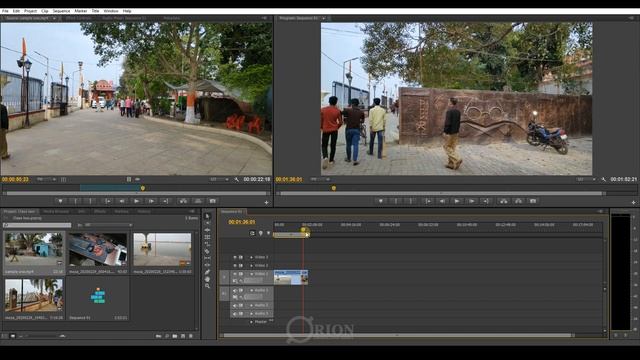Mute Audio 3 track output speaker
Viewport: 640px width, 360px height.
tap(235, 314)
